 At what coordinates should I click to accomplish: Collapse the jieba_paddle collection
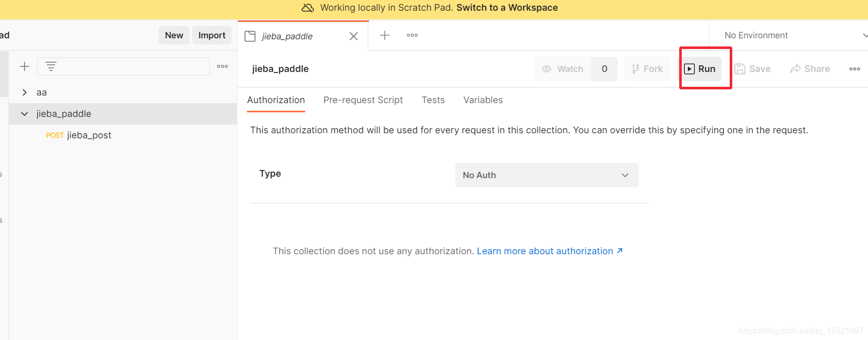(x=24, y=114)
